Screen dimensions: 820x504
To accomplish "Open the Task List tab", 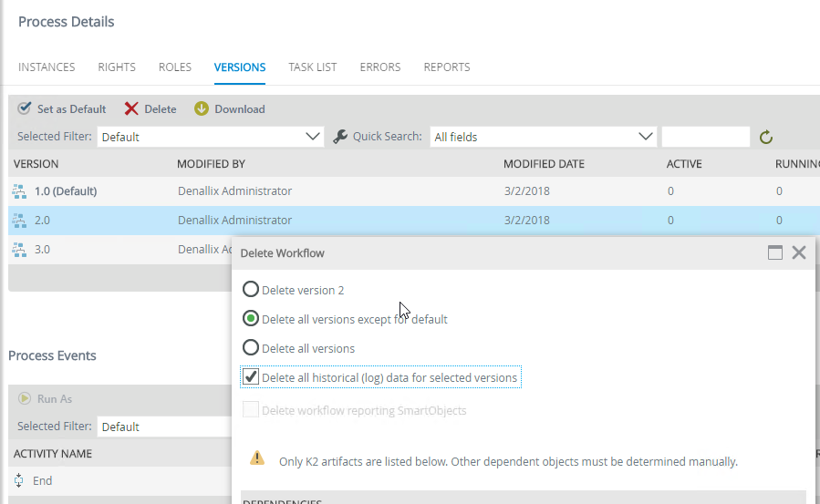I will [x=312, y=67].
